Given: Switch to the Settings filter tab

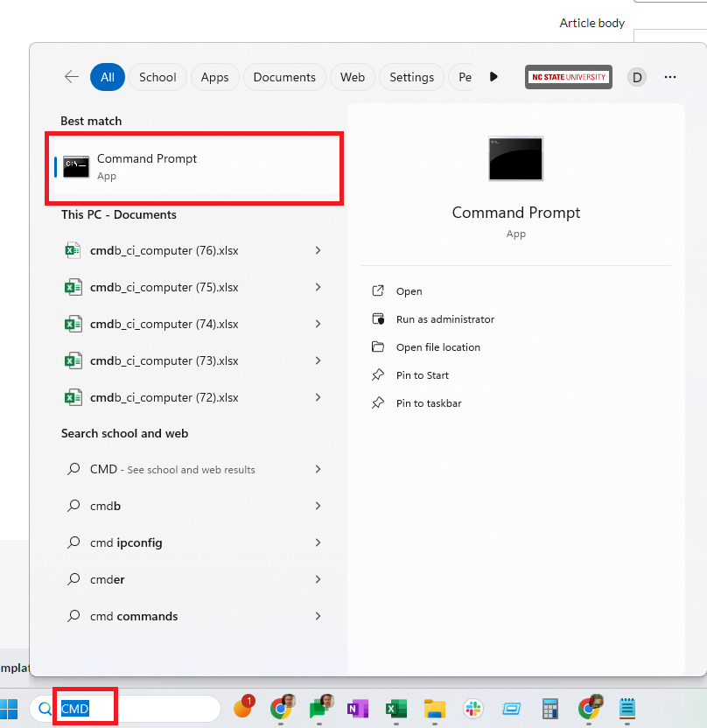Looking at the screenshot, I should (x=411, y=77).
